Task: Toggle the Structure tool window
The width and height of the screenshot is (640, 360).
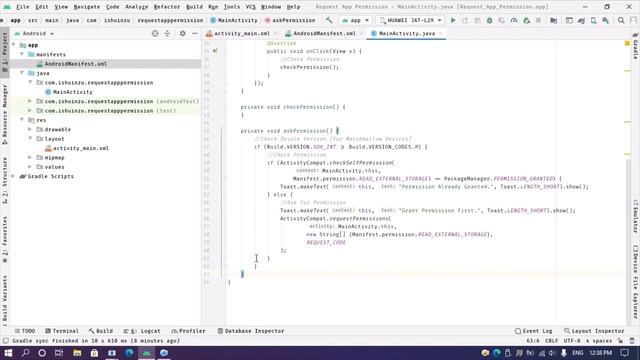Action: click(4, 180)
